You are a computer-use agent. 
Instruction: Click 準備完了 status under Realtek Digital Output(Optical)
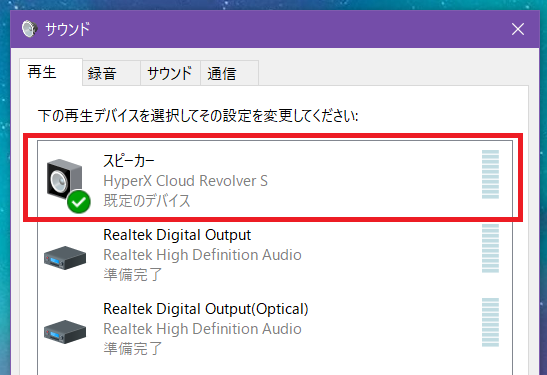click(x=133, y=348)
